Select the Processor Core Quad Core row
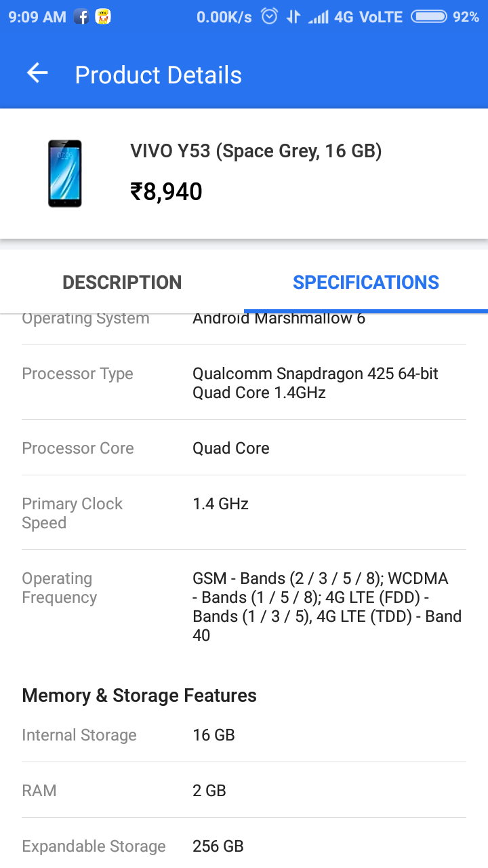This screenshot has height=868, width=488. (244, 448)
